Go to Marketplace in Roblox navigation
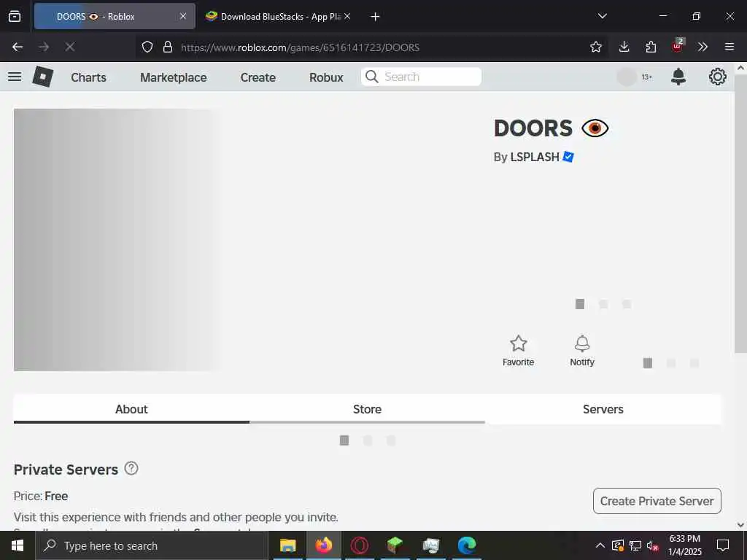The height and width of the screenshot is (560, 747). [174, 77]
